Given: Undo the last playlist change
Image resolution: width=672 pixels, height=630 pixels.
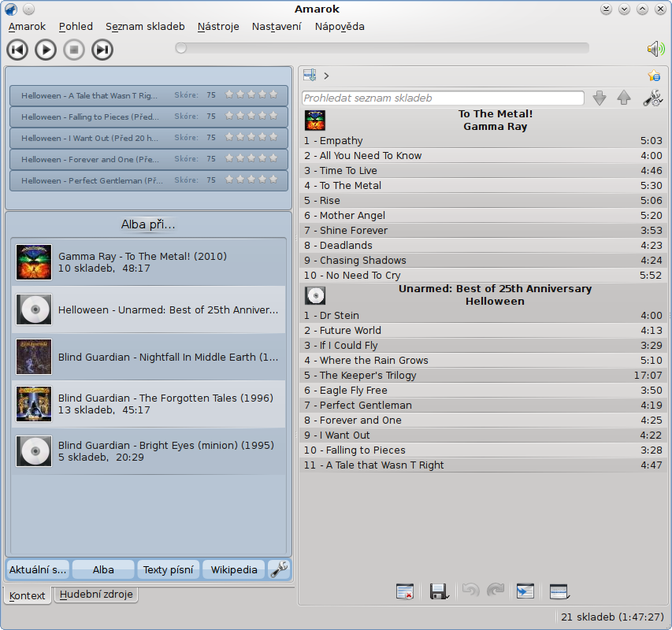Looking at the screenshot, I should pyautogui.click(x=470, y=591).
